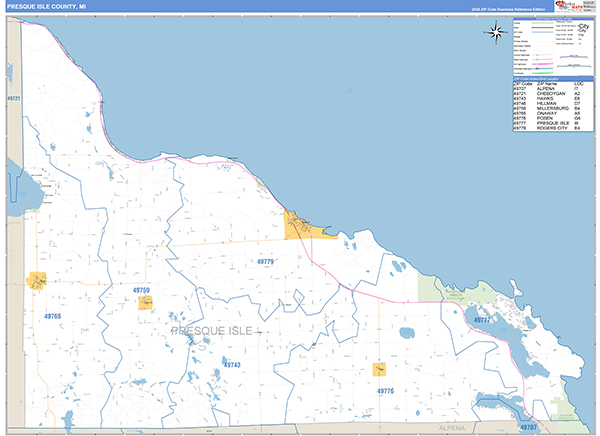The height and width of the screenshot is (436, 600).
Task: Click the Onaway shaded city square
Action: pyautogui.click(x=39, y=282)
